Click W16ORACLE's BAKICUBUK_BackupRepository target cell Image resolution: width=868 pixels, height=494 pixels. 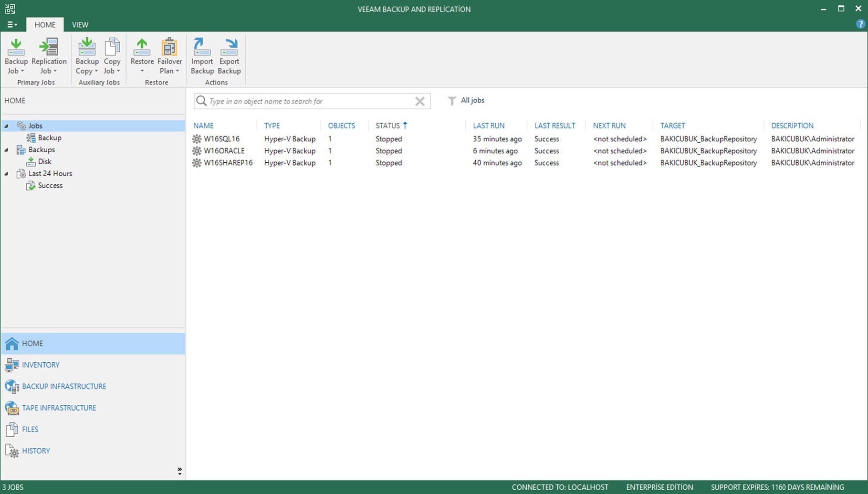pos(709,151)
